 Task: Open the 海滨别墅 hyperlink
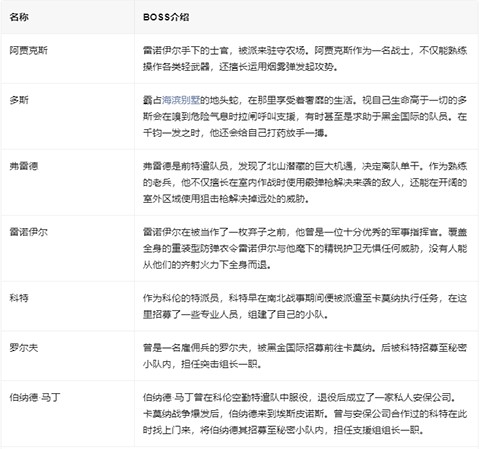click(x=181, y=100)
